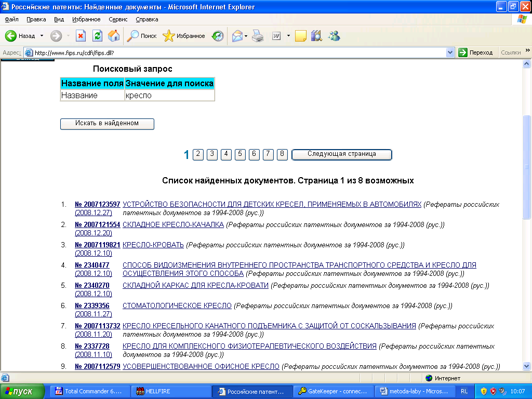Expand Links (Ссылки) toolbar chevron

point(528,50)
